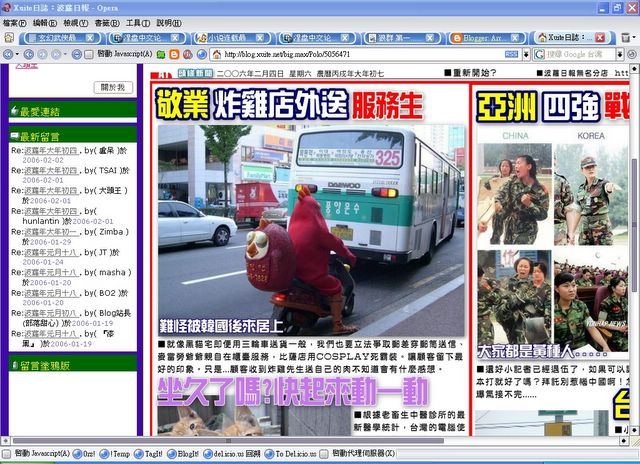
Task: Click the horizontal scrollbar thumb
Action: 228,441
